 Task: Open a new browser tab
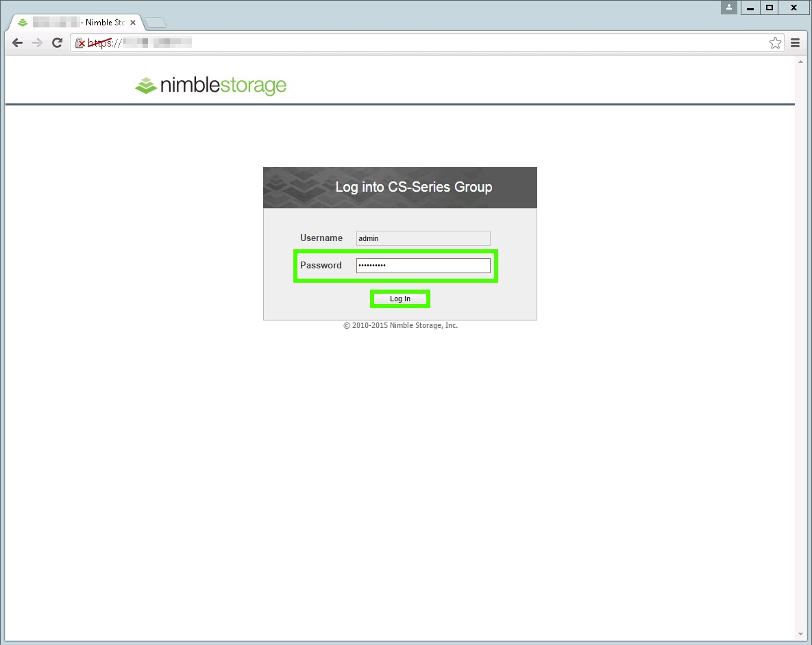pyautogui.click(x=155, y=22)
